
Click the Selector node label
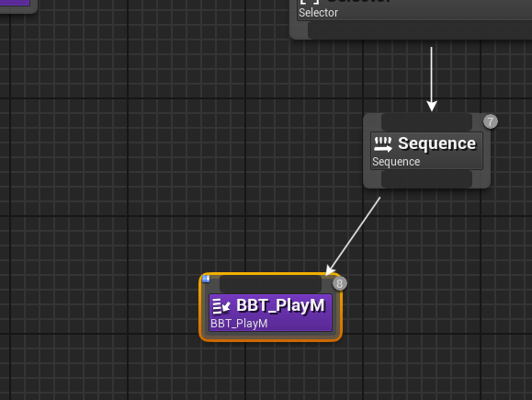coord(318,13)
